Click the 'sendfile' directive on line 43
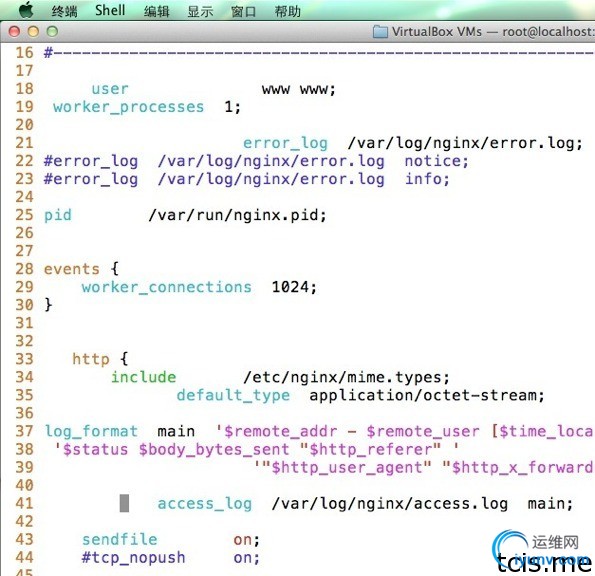The height and width of the screenshot is (576, 595). point(120,540)
